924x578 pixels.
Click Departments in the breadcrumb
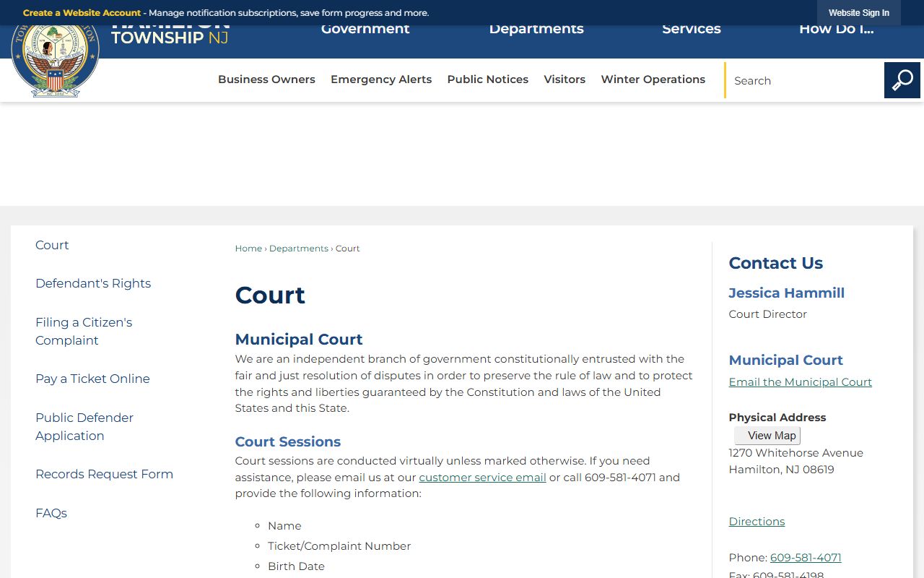click(299, 249)
